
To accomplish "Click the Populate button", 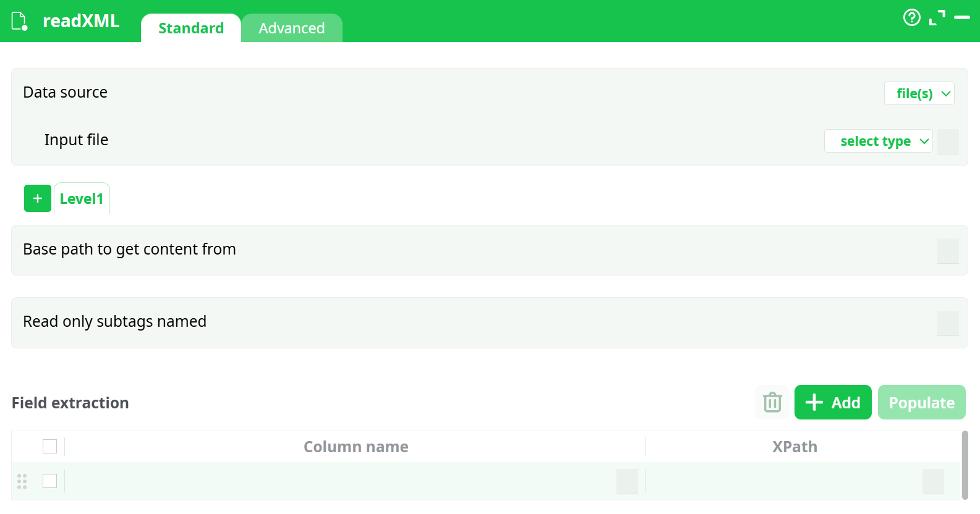I will (921, 402).
